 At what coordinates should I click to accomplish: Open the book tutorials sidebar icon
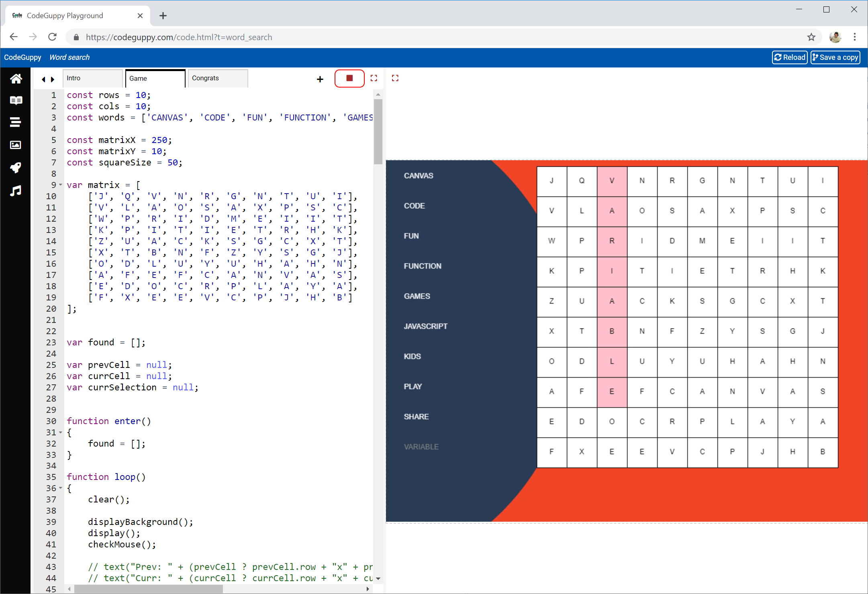tap(16, 100)
